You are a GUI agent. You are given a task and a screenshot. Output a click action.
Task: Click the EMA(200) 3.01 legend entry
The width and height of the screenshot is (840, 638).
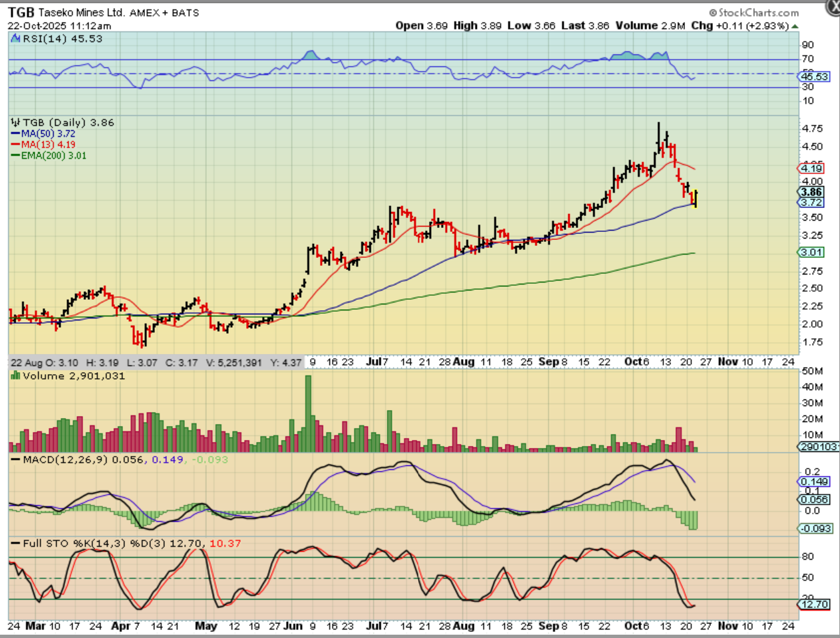[49, 156]
